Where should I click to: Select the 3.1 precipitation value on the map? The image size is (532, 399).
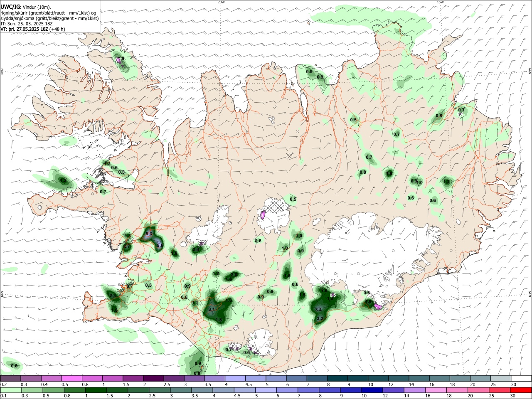(211, 309)
